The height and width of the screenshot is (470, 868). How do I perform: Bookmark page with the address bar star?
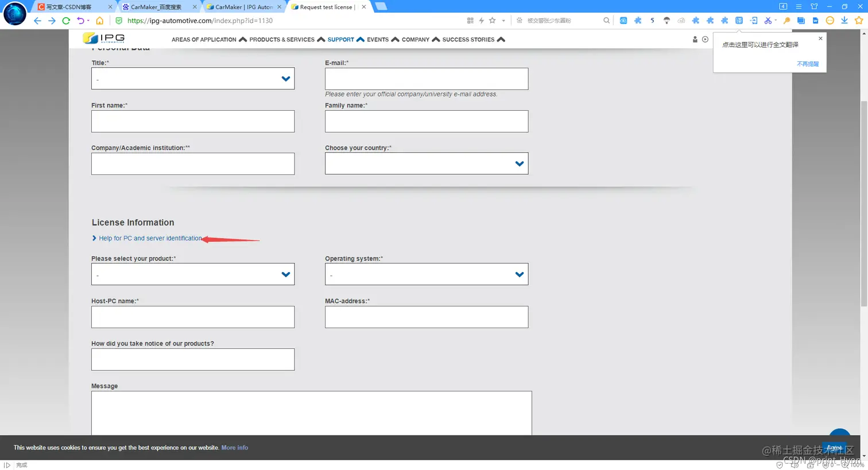pos(492,21)
